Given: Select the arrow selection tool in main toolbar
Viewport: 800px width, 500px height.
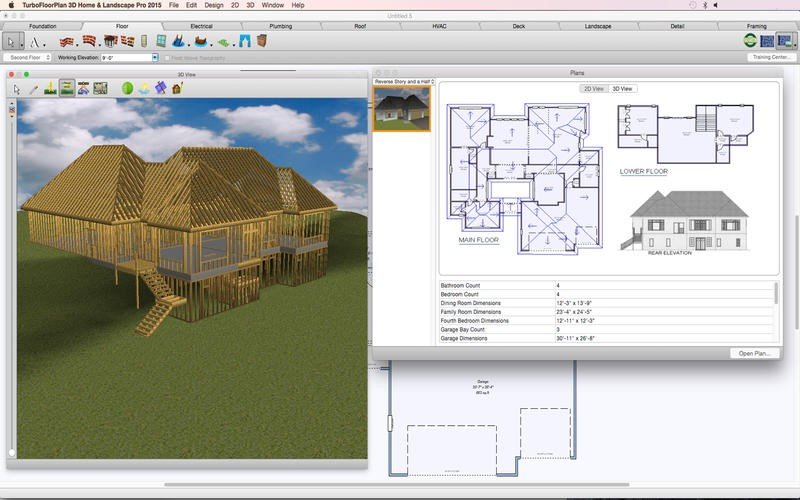Looking at the screenshot, I should pos(11,41).
